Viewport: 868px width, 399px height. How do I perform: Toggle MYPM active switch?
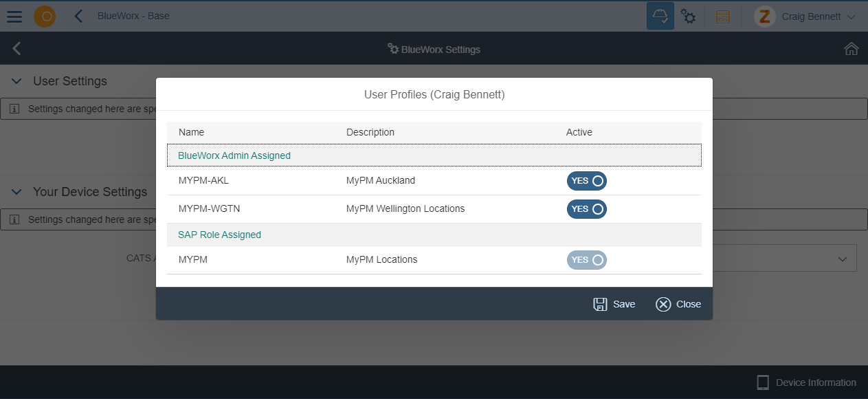587,260
